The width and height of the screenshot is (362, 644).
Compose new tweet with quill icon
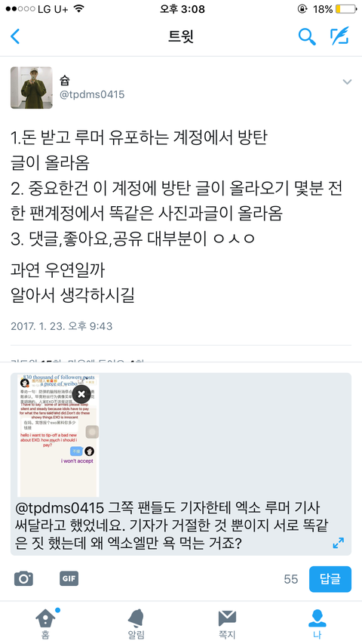tap(340, 36)
